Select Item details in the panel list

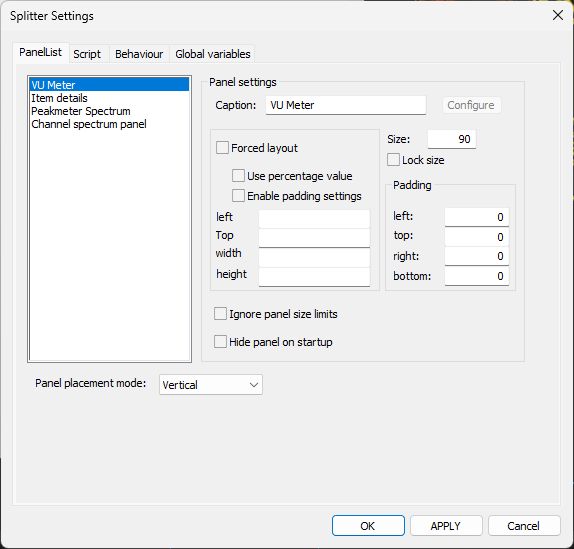pos(109,98)
